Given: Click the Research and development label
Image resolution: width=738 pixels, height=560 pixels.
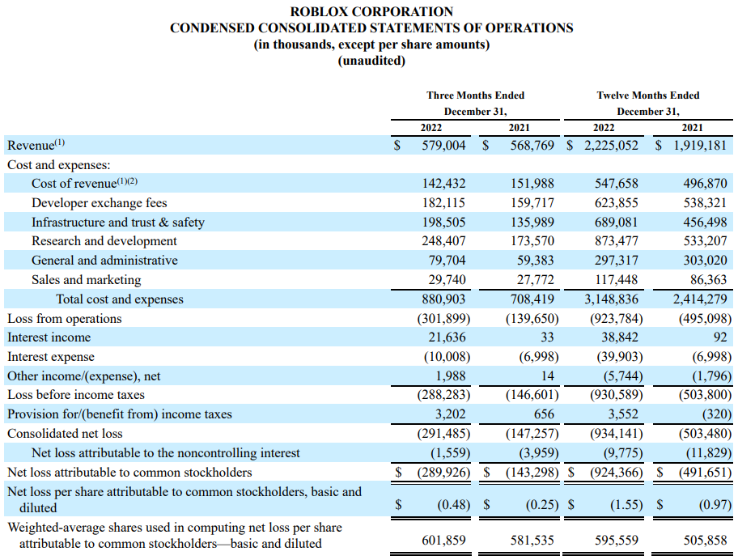Looking at the screenshot, I should (104, 241).
